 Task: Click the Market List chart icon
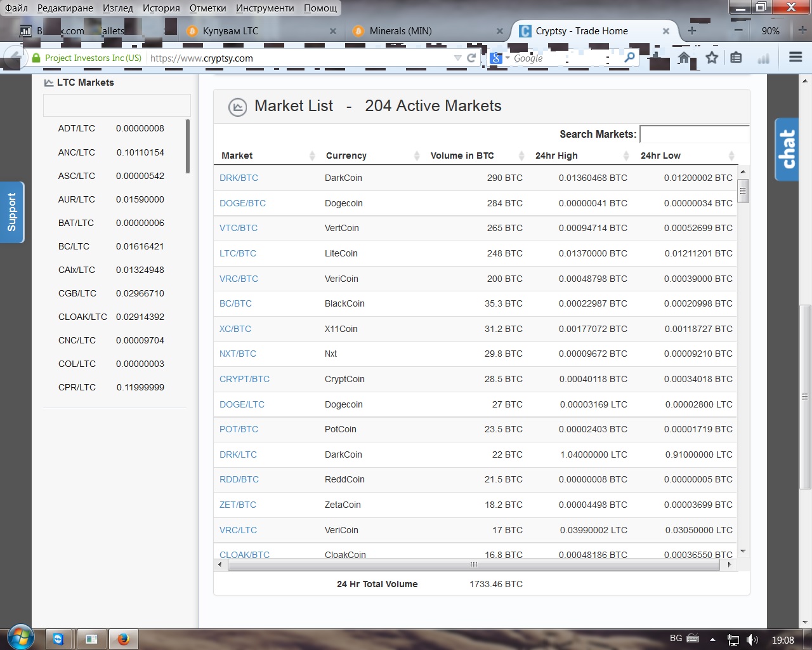tap(237, 107)
